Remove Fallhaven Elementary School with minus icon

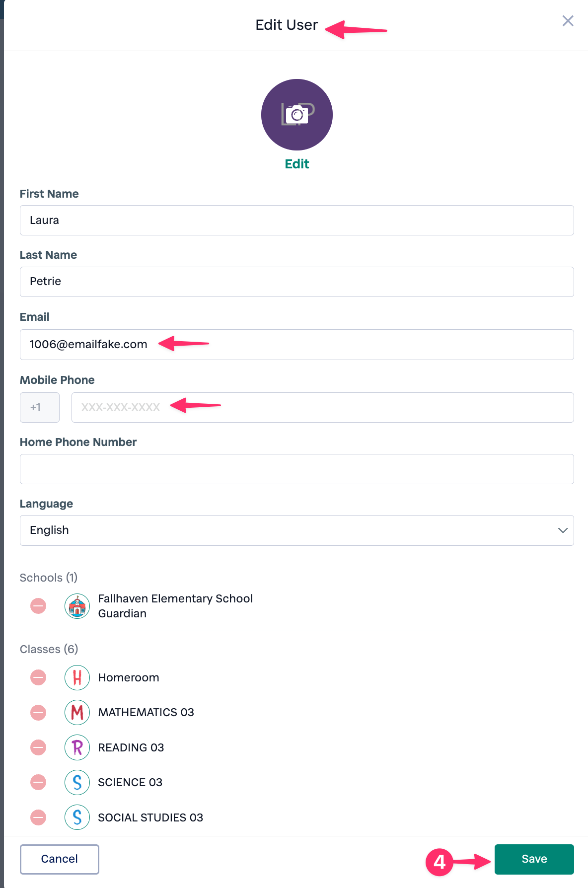[x=38, y=606]
